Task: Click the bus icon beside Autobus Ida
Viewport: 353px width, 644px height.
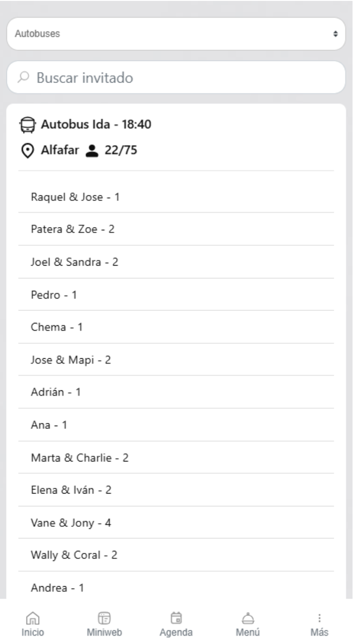Action: point(28,125)
